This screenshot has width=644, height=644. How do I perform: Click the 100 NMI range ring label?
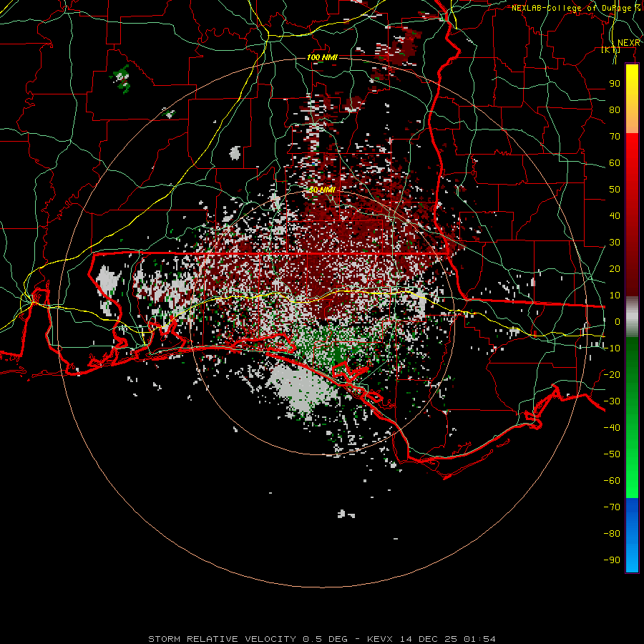(322, 57)
